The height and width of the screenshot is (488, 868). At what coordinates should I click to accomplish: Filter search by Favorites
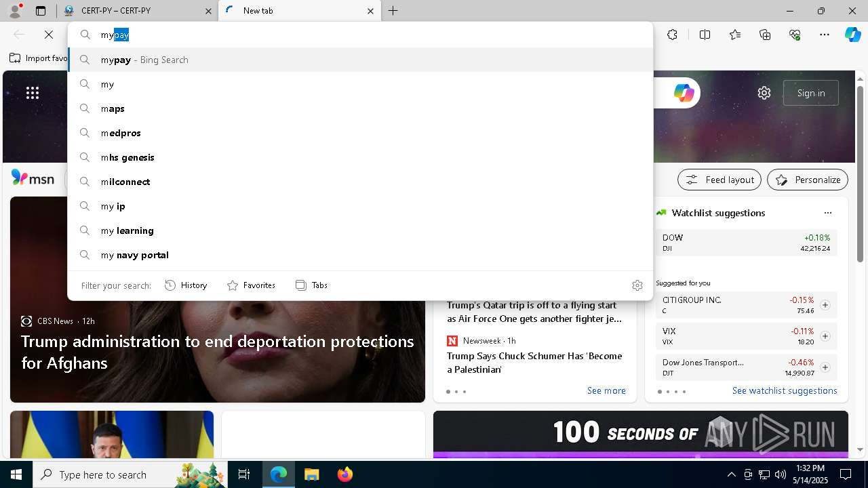(251, 285)
